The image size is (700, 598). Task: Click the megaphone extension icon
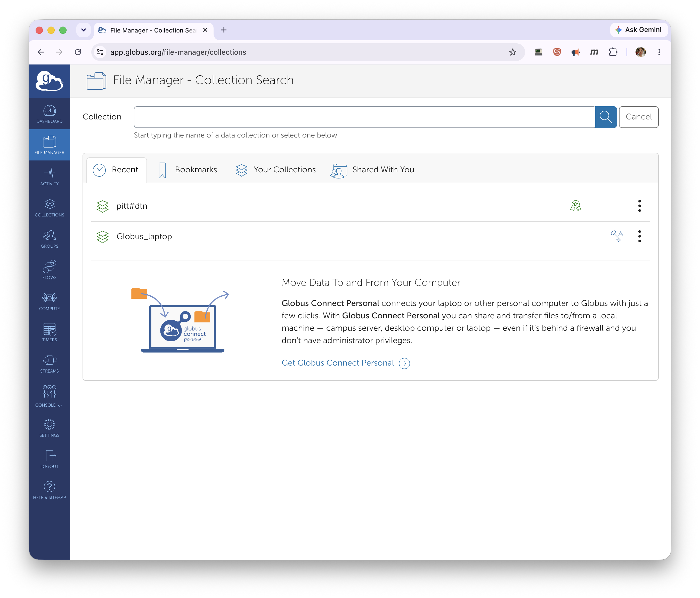coord(575,52)
